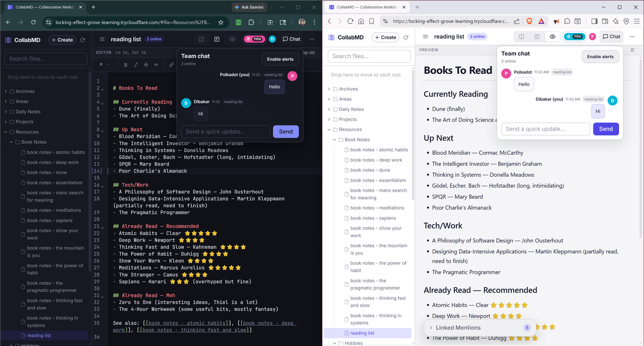Select editor-only view in the right window

click(x=537, y=37)
